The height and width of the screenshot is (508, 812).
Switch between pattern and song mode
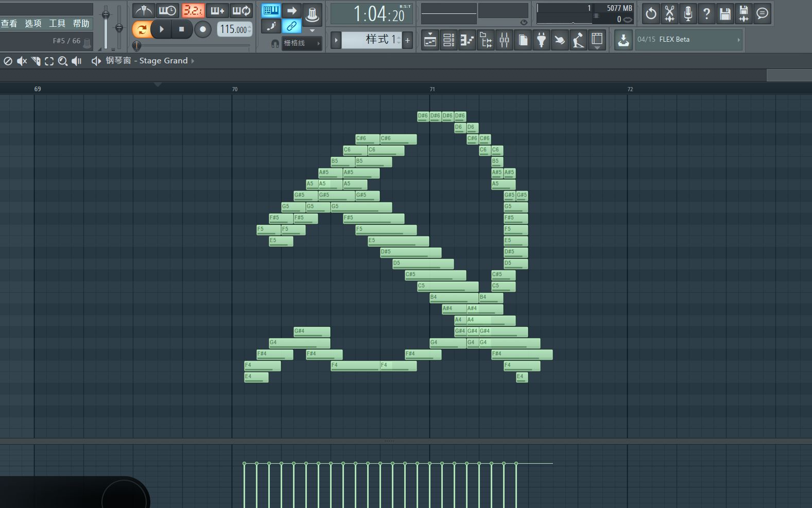click(142, 29)
